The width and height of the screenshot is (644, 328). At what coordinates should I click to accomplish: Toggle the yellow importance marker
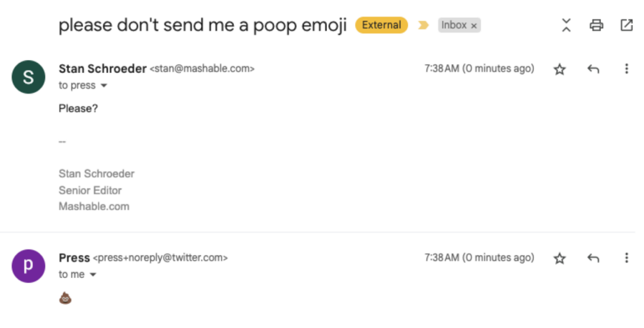tap(424, 26)
